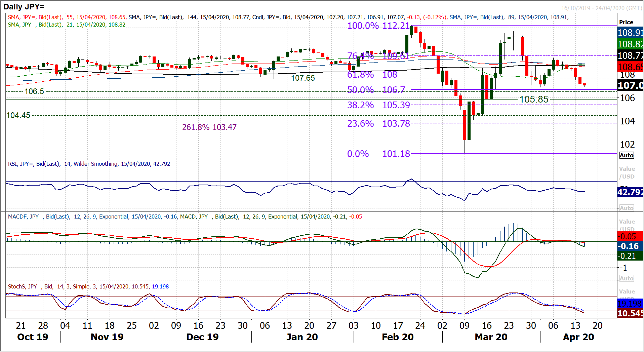The image size is (644, 352).
Task: Click the 104.45 horizontal level label
Action: (18, 115)
